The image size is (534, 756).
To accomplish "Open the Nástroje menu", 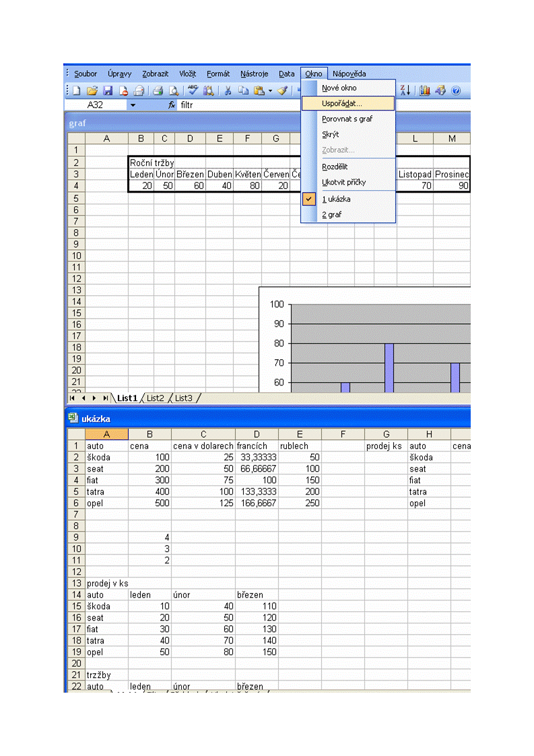I will pos(254,73).
